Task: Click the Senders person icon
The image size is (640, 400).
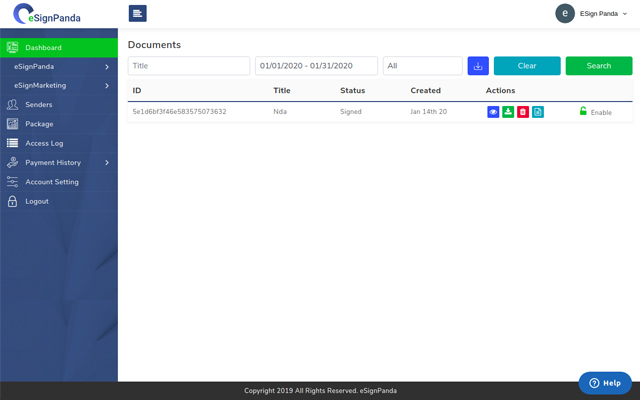Action: click(12, 104)
